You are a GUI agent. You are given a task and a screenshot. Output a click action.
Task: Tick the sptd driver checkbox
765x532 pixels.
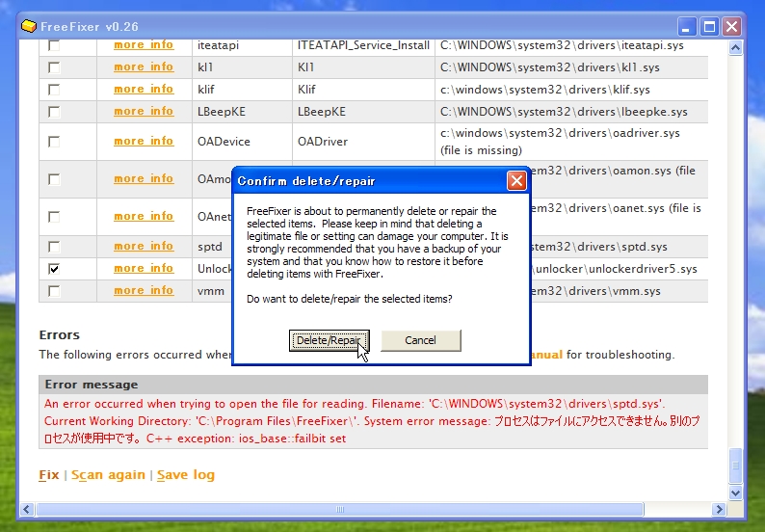point(54,247)
